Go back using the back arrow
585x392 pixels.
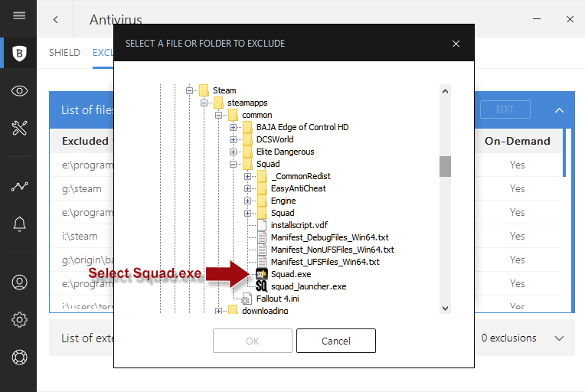point(56,19)
